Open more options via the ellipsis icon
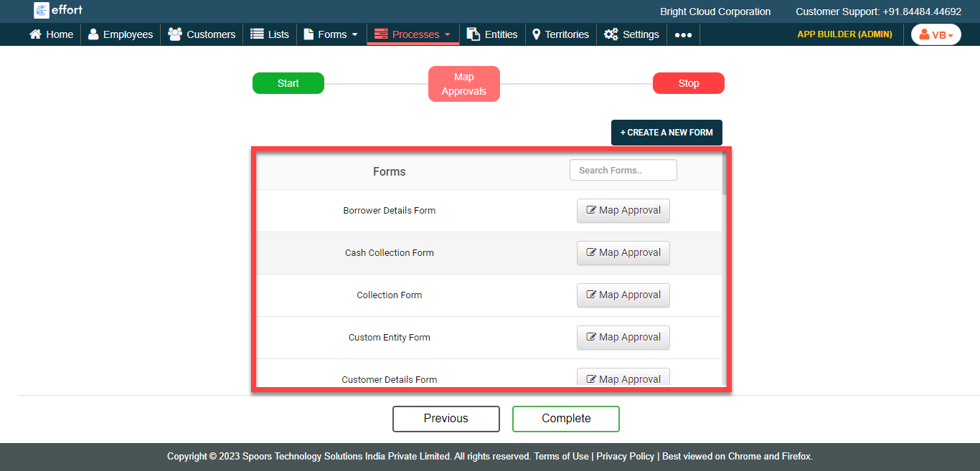Viewport: 980px width, 471px height. [682, 34]
